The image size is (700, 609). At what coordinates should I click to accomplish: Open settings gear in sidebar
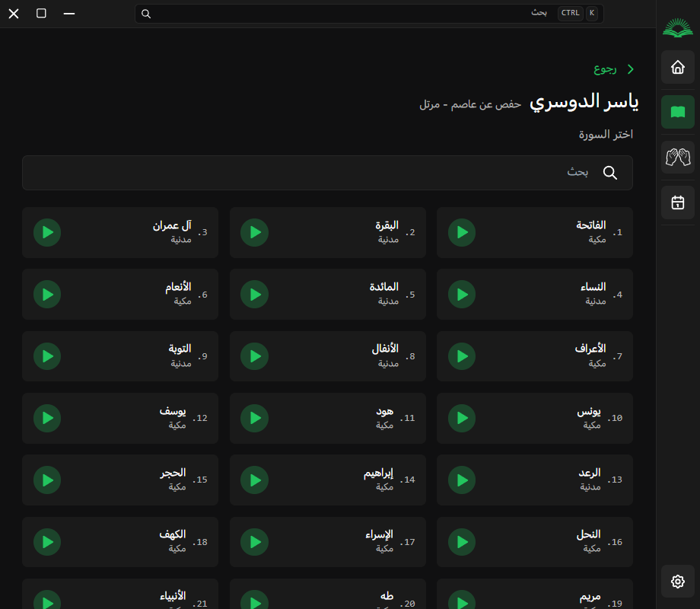click(678, 582)
